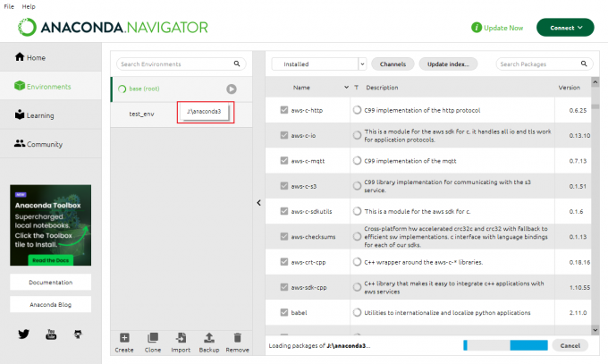The height and width of the screenshot is (364, 608).
Task: Click the Name column sort arrow
Action: tap(346, 88)
